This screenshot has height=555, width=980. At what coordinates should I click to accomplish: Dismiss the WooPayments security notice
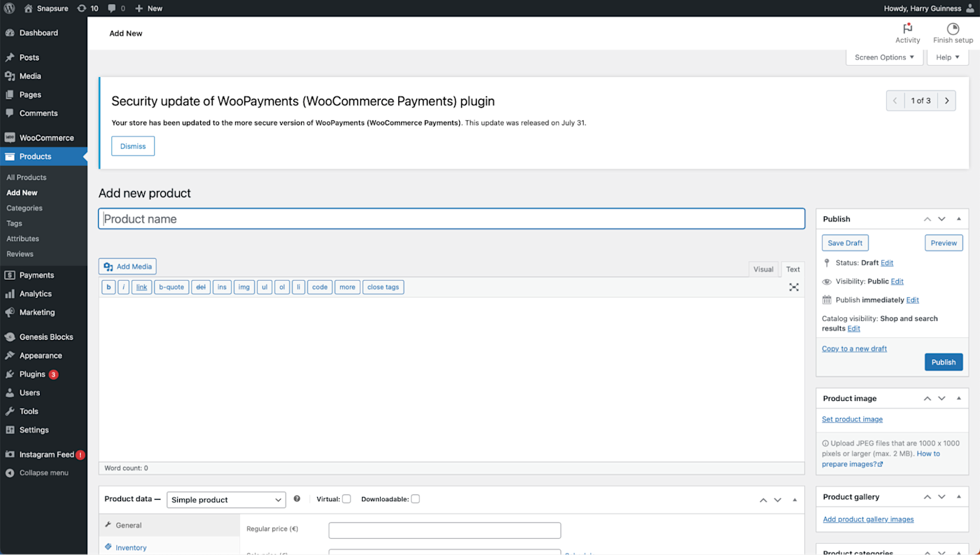click(x=133, y=146)
